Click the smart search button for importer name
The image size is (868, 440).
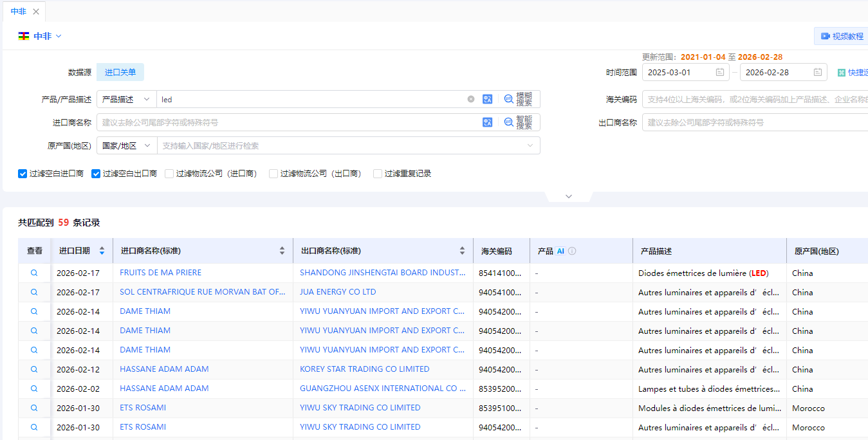(x=518, y=122)
